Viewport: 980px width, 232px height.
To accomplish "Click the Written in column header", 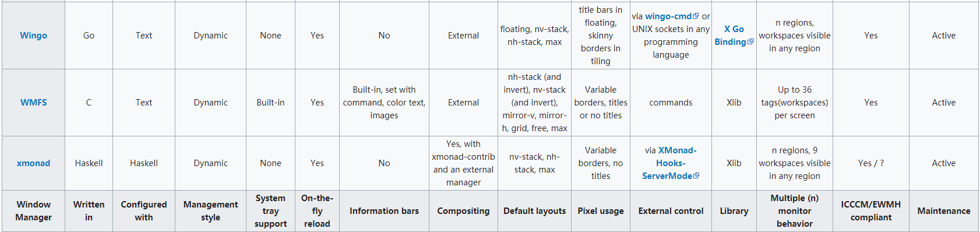I will 89,211.
